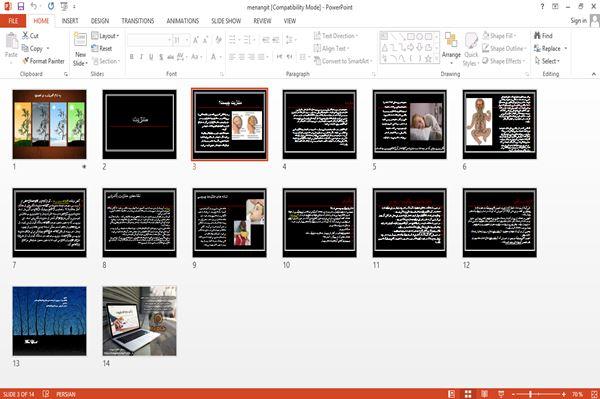Click Convert to SmartArt
Screen dimensions: 600x399
[343, 61]
